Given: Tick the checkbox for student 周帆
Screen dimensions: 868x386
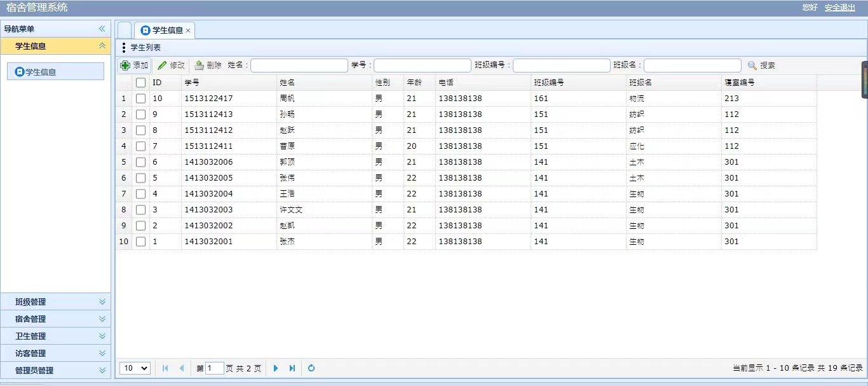Looking at the screenshot, I should (x=140, y=99).
